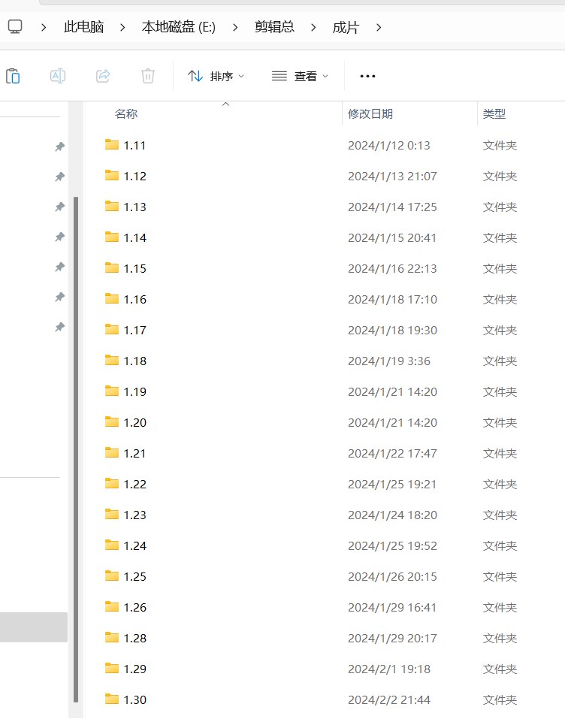Click 文件夹 type cell in the 1.11 row
565x728 pixels.
pos(500,145)
